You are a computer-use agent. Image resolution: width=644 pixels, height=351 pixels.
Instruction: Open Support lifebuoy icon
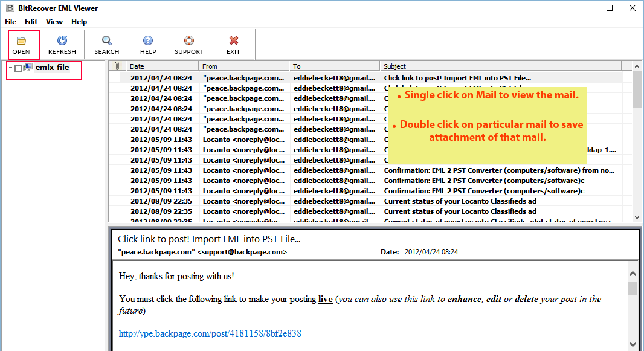coord(189,40)
